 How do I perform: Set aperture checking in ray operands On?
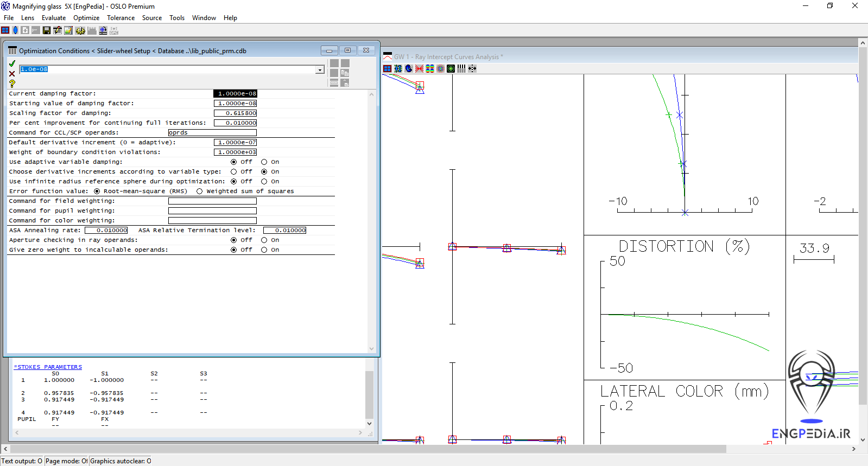click(264, 240)
